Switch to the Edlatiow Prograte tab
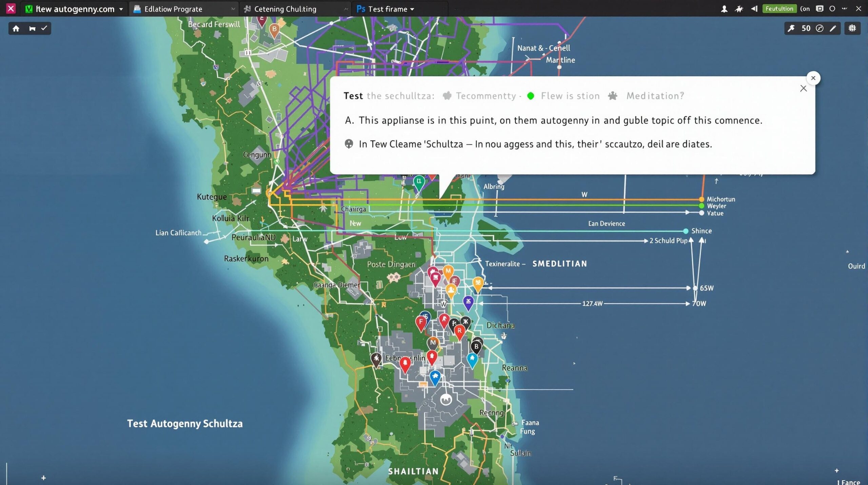This screenshot has width=868, height=485. coord(173,9)
